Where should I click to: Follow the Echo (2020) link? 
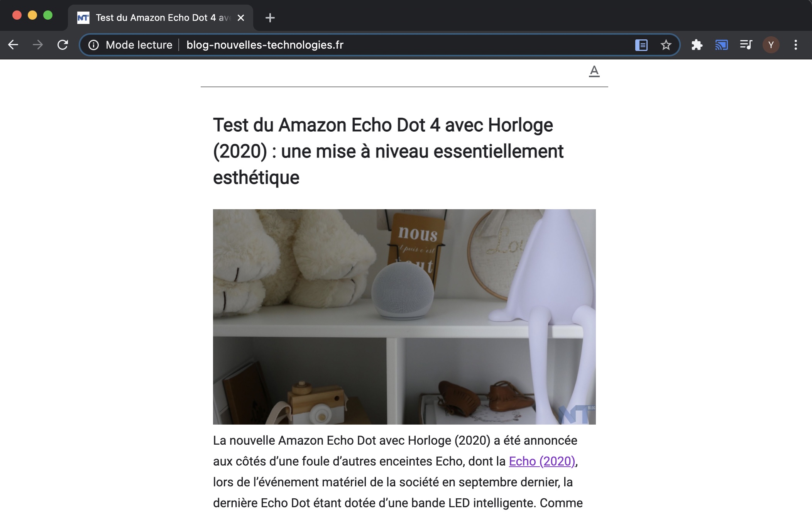(542, 461)
